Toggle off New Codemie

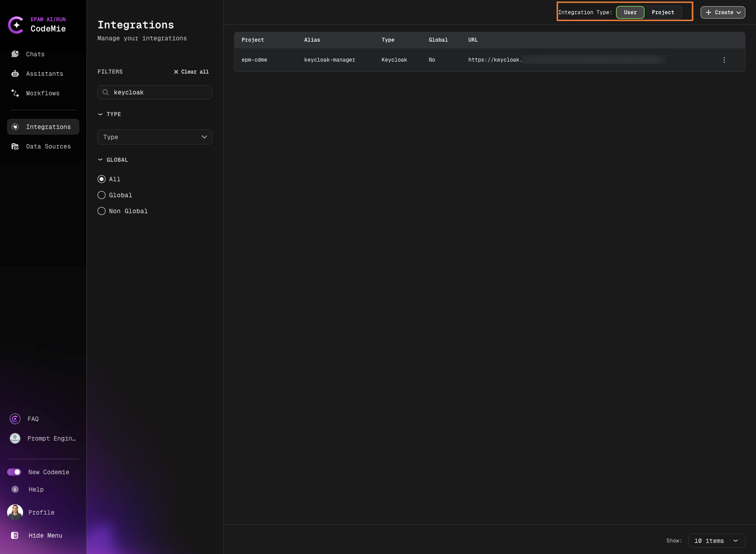pos(15,472)
